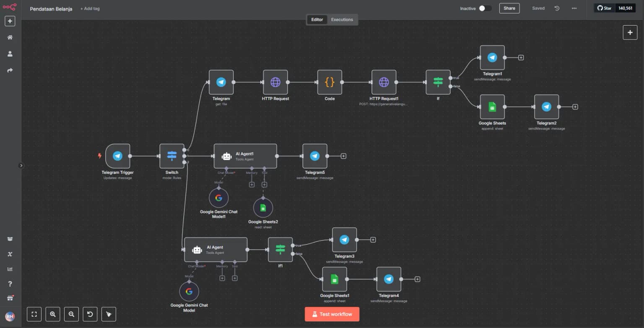Open the help question mark icon

point(10,284)
